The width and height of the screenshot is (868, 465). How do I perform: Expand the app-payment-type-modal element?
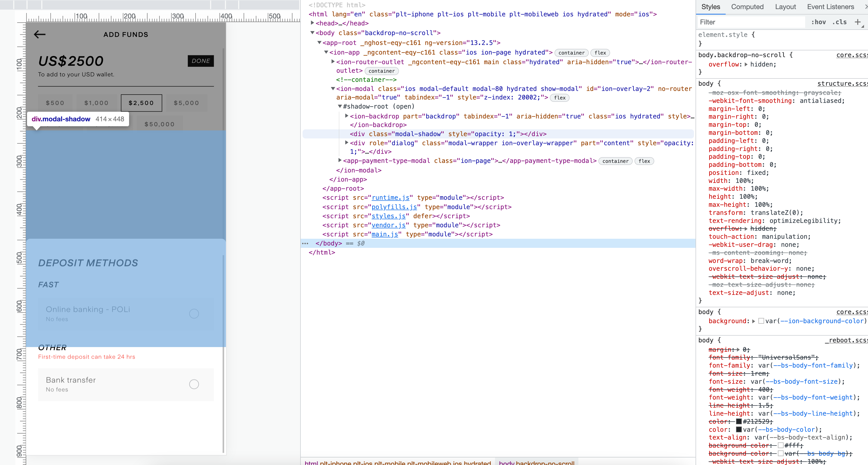point(340,161)
